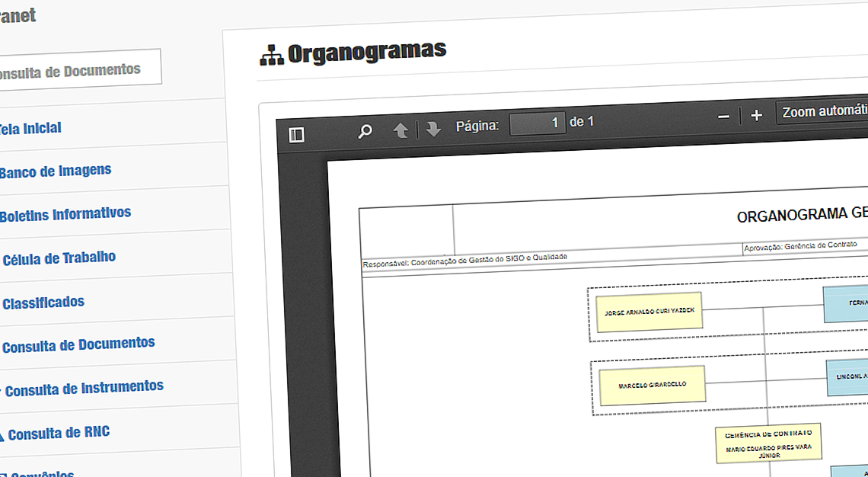868x477 pixels.
Task: Zoom in using the plus icon
Action: tap(757, 115)
